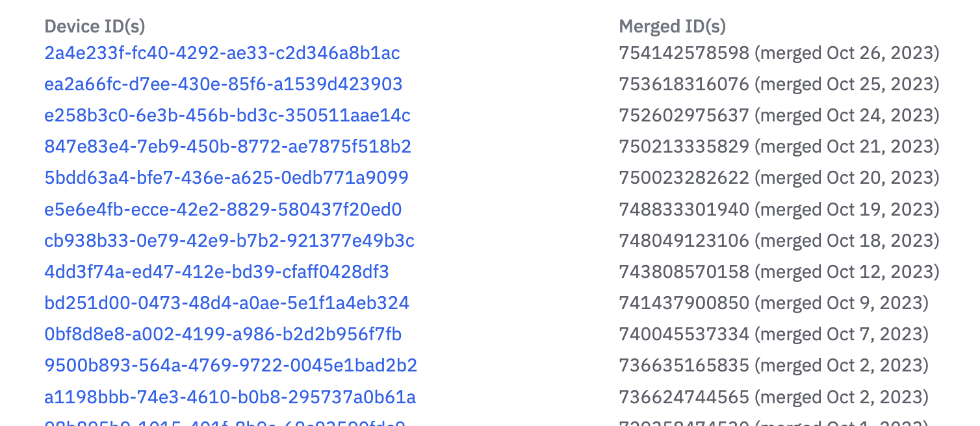This screenshot has height=426, width=980.
Task: Open device ID 9500b893-564a-4769-9722-0045e1bad2b2
Action: click(x=231, y=366)
